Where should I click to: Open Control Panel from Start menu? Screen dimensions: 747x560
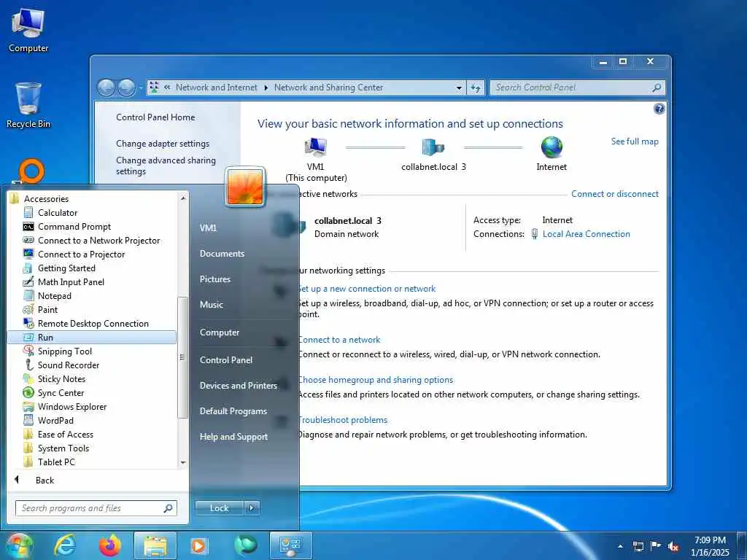point(226,360)
